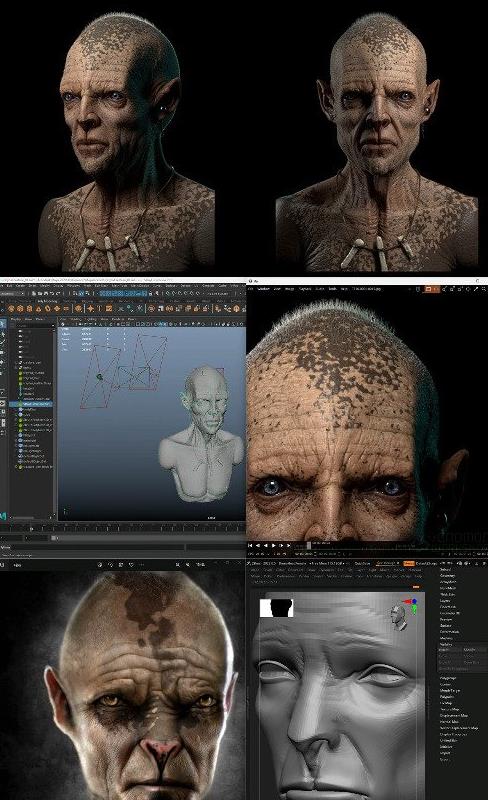This screenshot has width=488, height=800.
Task: Click the orange Menus button in ZBrush
Action: point(409,563)
